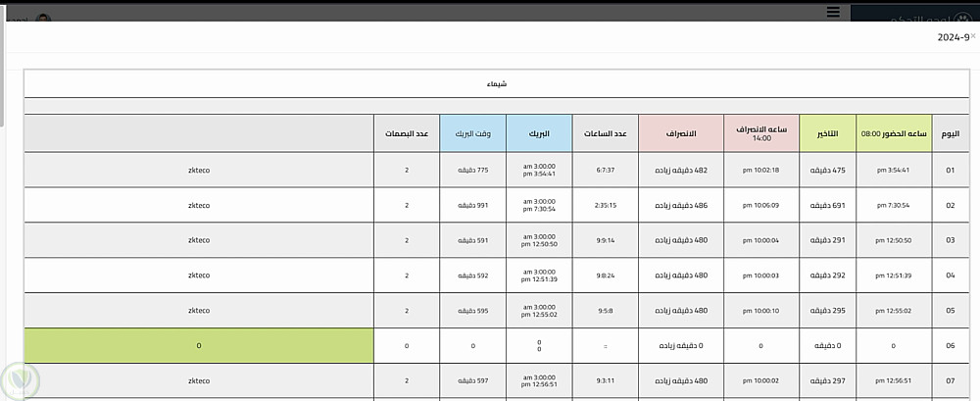Viewport: 980px width, 401px height.
Task: Click the الانصراف column header
Action: (681, 133)
